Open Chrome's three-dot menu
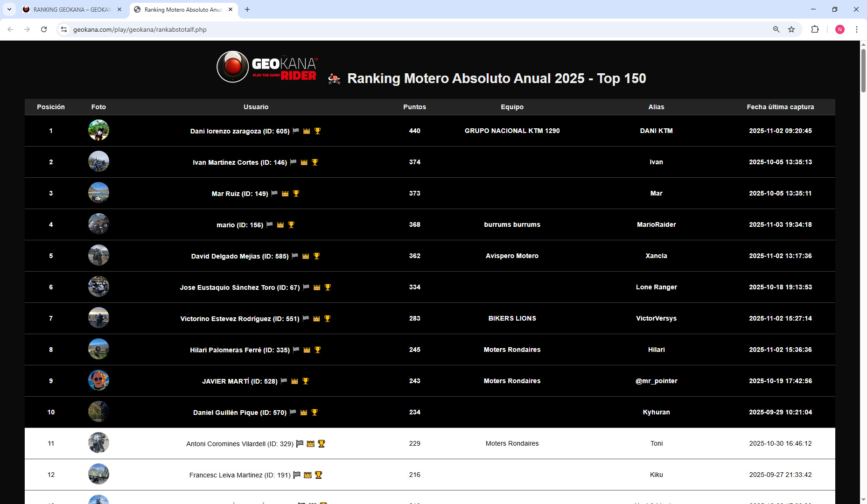The width and height of the screenshot is (867, 504). click(856, 29)
